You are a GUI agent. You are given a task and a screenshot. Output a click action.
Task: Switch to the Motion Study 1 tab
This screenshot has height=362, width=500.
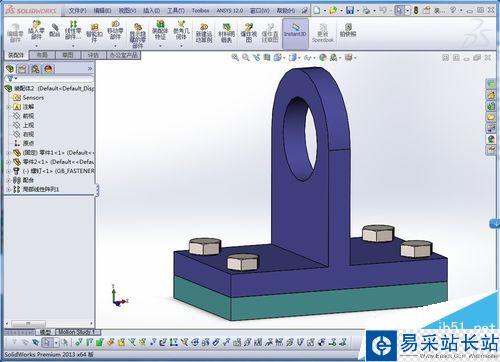pos(77,332)
